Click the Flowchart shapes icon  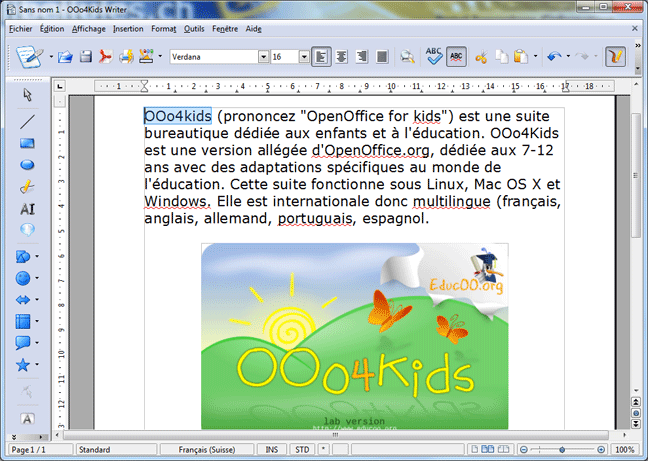23,321
